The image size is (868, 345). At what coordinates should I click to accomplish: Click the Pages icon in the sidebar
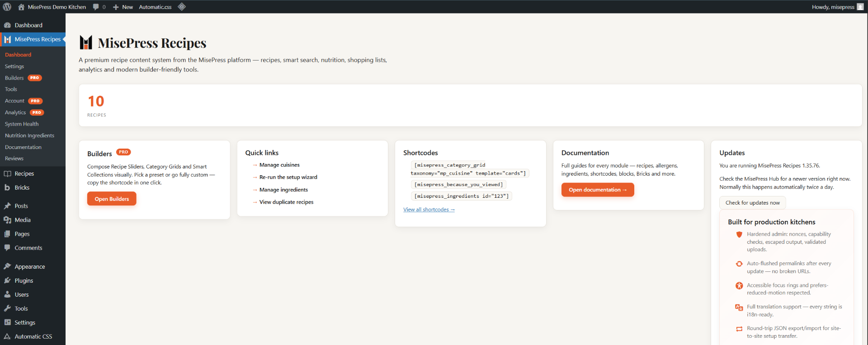pyautogui.click(x=7, y=234)
